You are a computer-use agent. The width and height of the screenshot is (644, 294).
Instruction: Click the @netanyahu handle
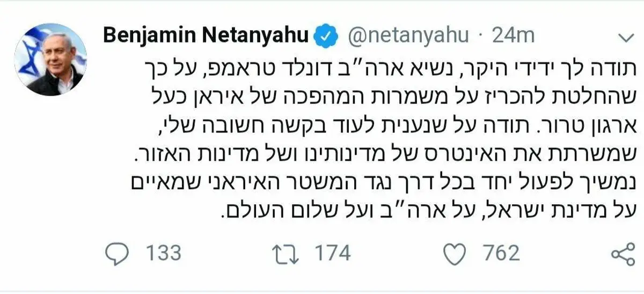coord(408,36)
